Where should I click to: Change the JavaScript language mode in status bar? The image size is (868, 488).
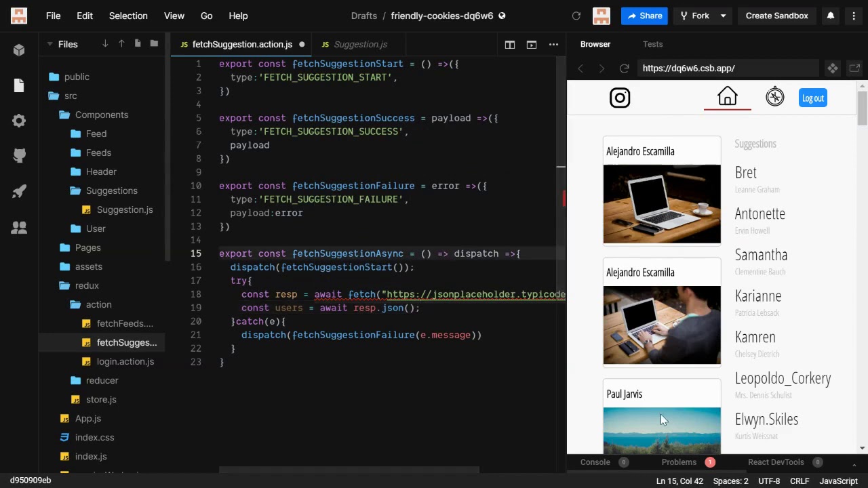pos(839,481)
